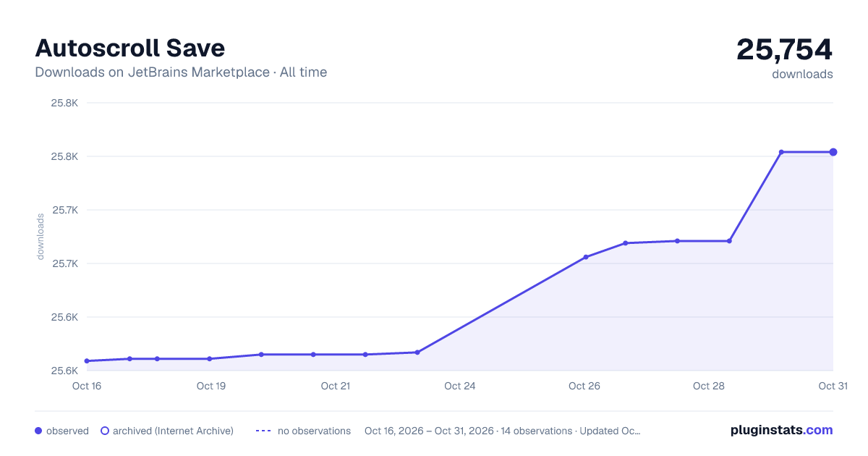
Task: Click the vertical downloads axis title
Action: click(x=41, y=237)
